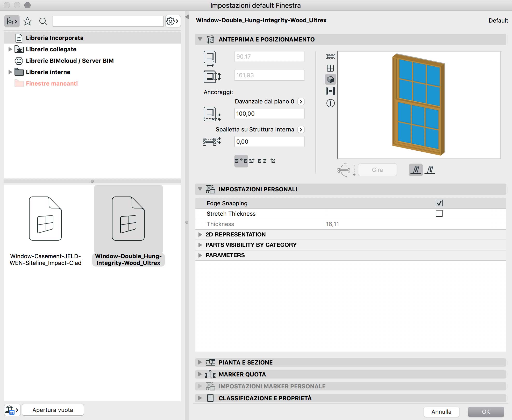Open the Davanzale dal piano 0 dropdown
Image resolution: width=512 pixels, height=420 pixels.
301,101
